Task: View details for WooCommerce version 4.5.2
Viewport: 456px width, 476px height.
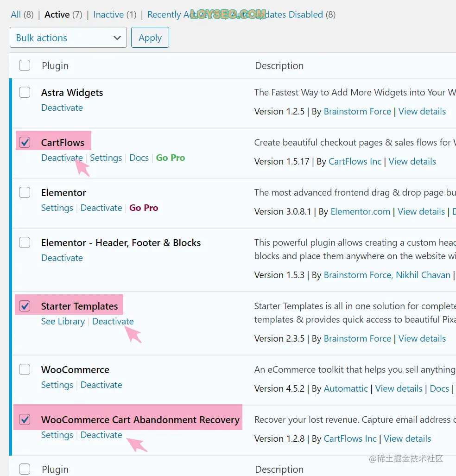Action: tap(399, 388)
